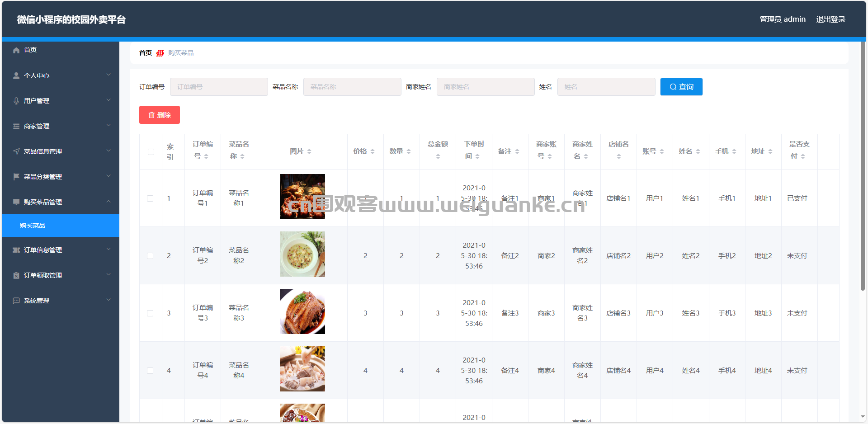Click the sort arrows in the 价格 column header
Image resolution: width=868 pixels, height=424 pixels.
click(373, 151)
